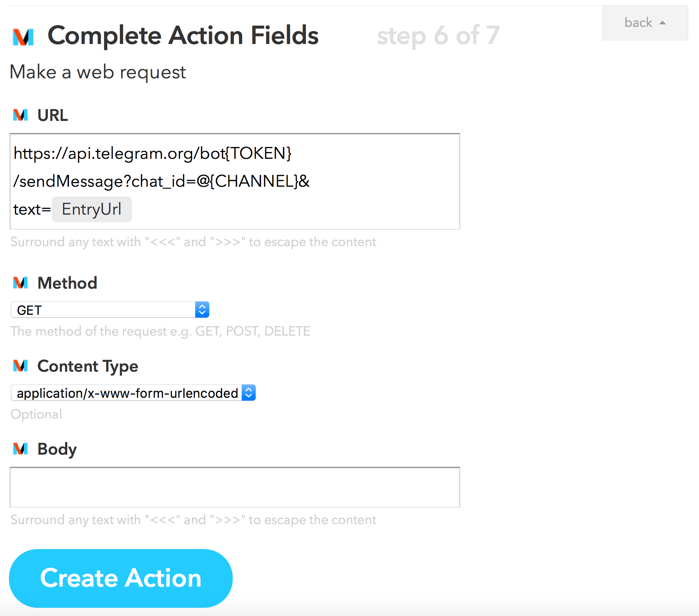Click the Content Type field label

(x=88, y=366)
